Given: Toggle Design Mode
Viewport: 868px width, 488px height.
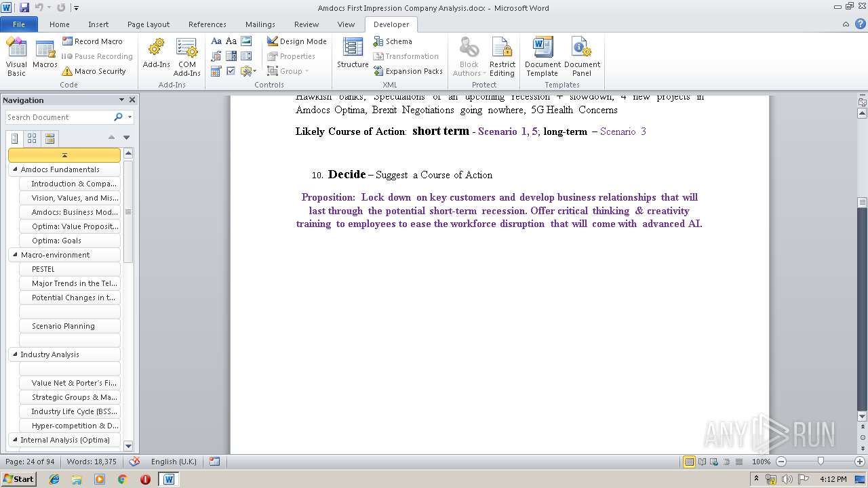Looking at the screenshot, I should pos(297,41).
